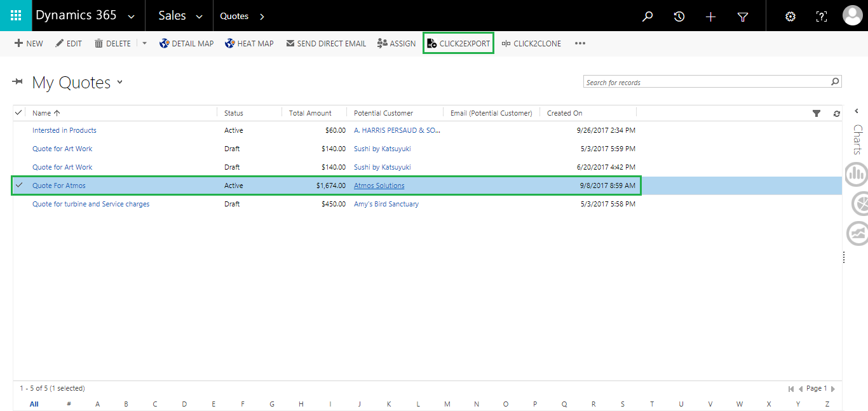Sort by the Name column header
Image resolution: width=868 pixels, height=411 pixels.
pyautogui.click(x=46, y=113)
